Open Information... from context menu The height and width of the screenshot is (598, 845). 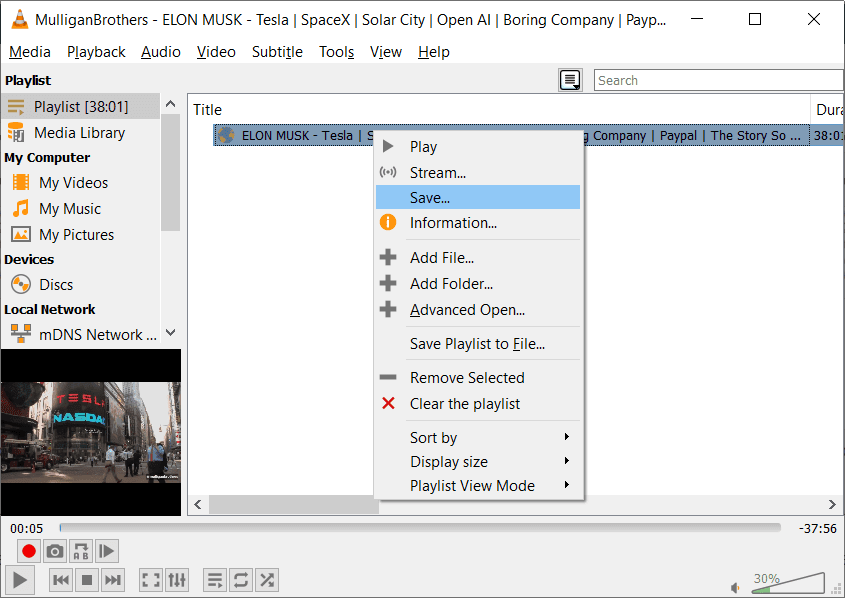(x=478, y=222)
